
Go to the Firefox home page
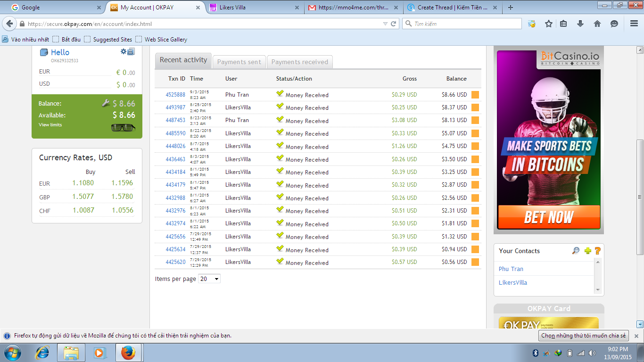(597, 24)
